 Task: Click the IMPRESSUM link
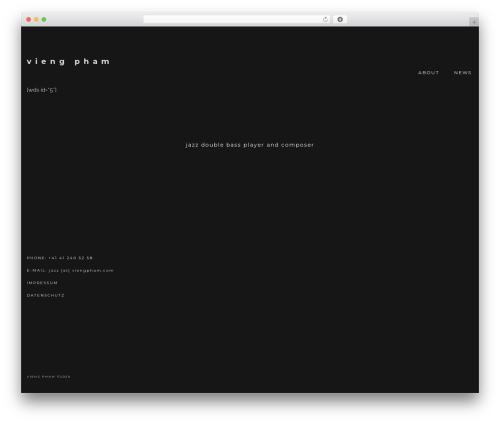(42, 283)
